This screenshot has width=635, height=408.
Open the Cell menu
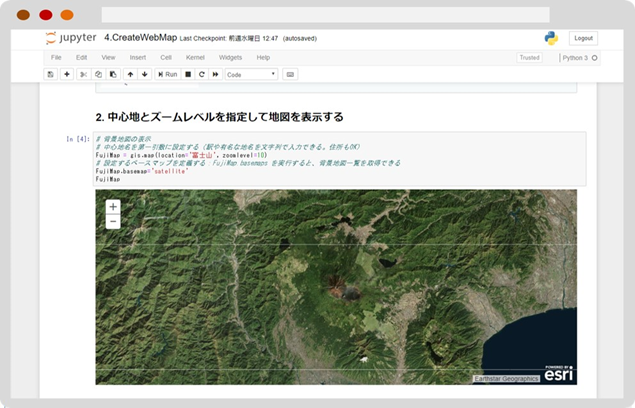(166, 58)
